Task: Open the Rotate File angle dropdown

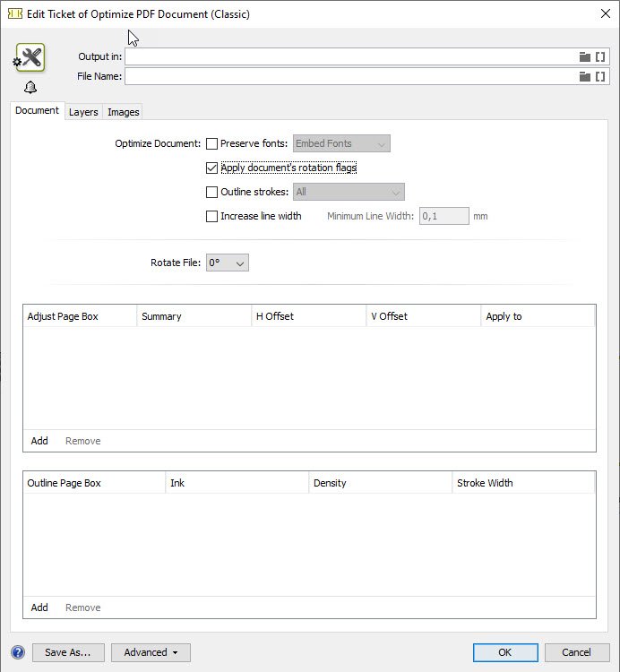Action: coord(227,263)
